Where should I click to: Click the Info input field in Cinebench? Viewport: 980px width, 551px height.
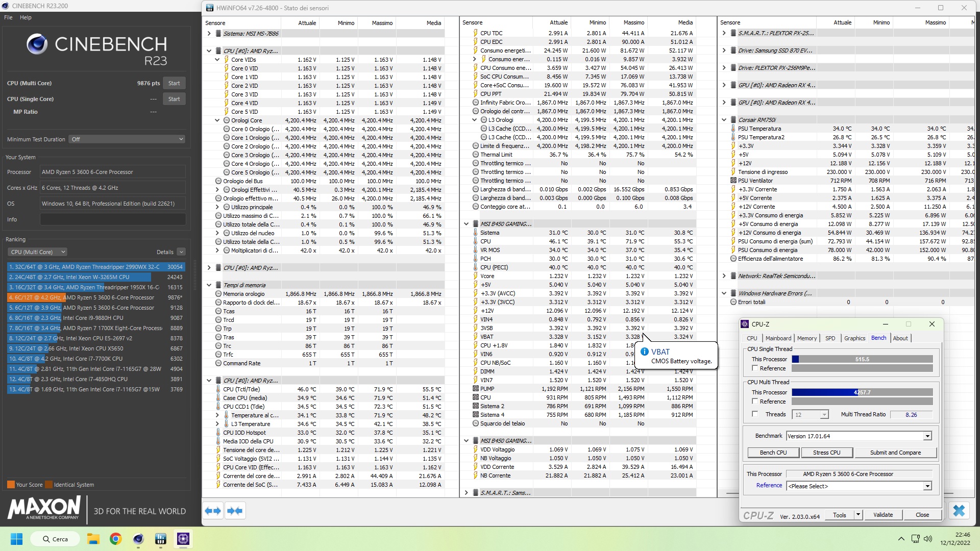tap(113, 219)
